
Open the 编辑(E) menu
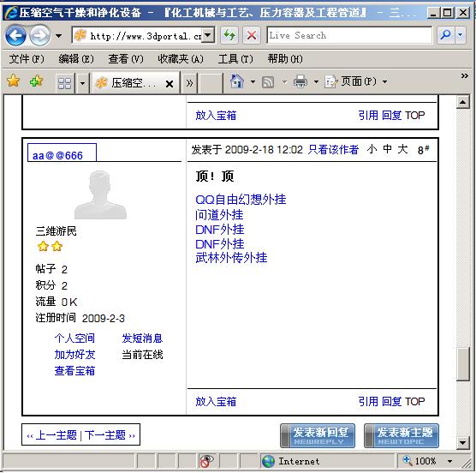click(x=76, y=58)
